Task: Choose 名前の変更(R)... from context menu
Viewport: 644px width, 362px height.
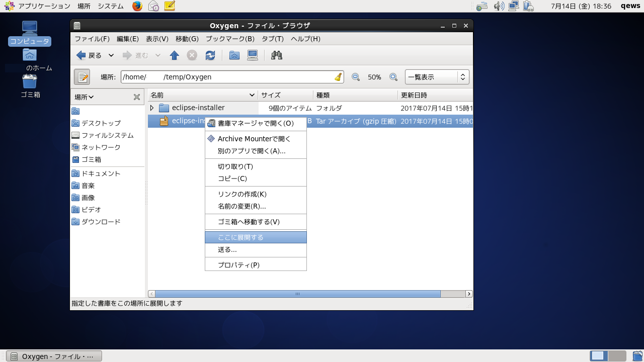Action: click(x=256, y=206)
